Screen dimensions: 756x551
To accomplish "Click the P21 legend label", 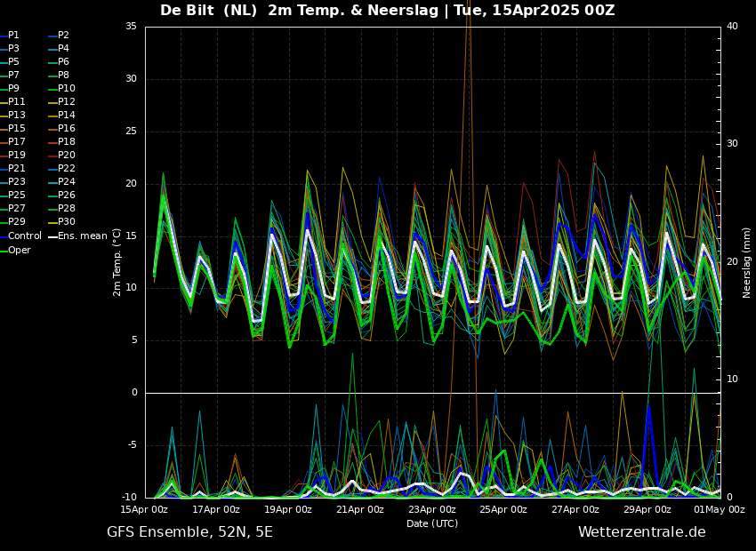I will [x=17, y=169].
